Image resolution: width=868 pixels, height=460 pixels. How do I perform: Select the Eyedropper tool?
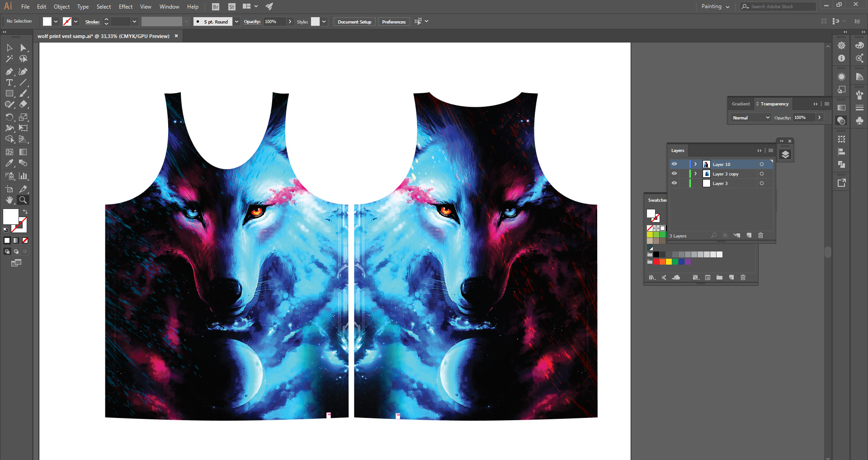click(9, 163)
